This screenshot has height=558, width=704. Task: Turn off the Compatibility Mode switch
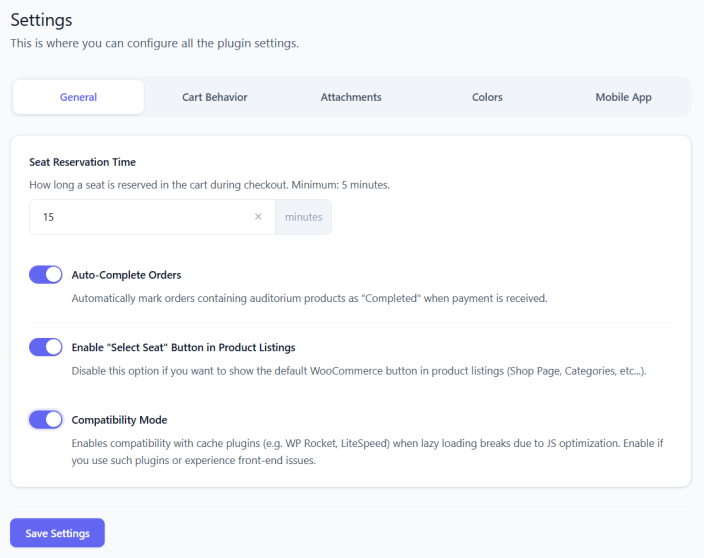(x=46, y=420)
